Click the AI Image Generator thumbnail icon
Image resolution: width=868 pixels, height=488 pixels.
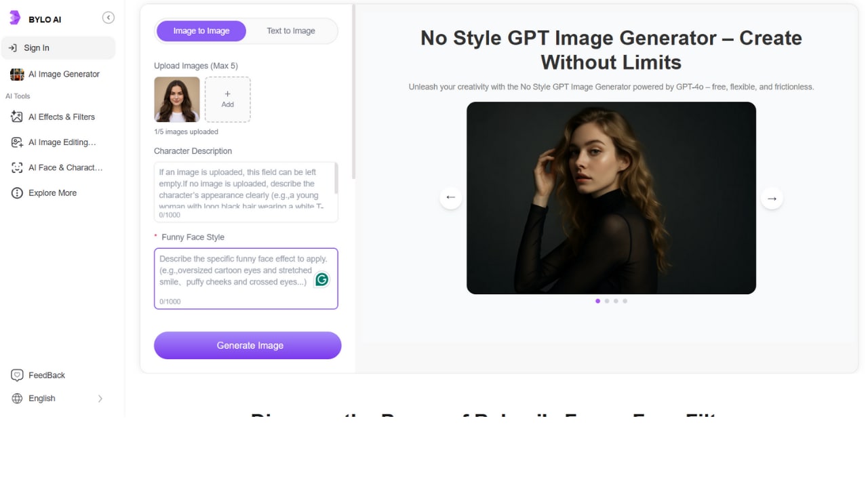click(17, 75)
